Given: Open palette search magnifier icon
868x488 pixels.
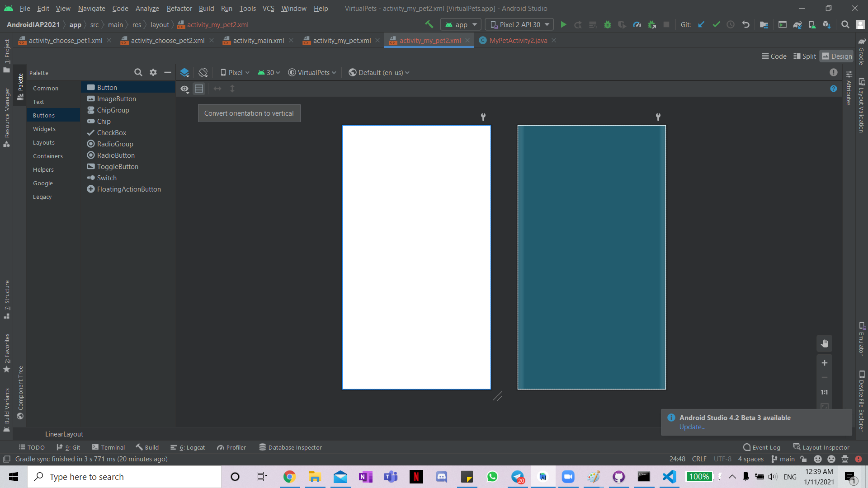Looking at the screenshot, I should pos(138,72).
